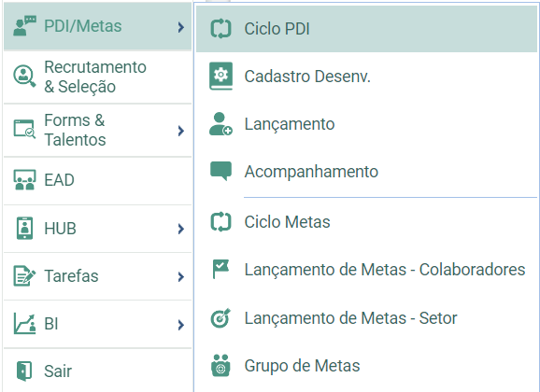Click the Sair door icon
540x392 pixels.
[x=24, y=371]
